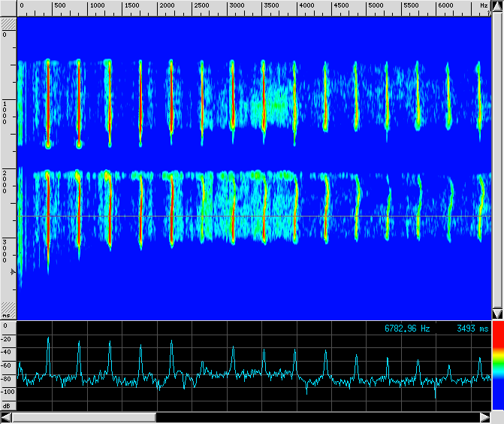Click the horizontal scrollbar left arrow
Image resolution: width=504 pixels, height=424 pixels.
tap(6, 416)
